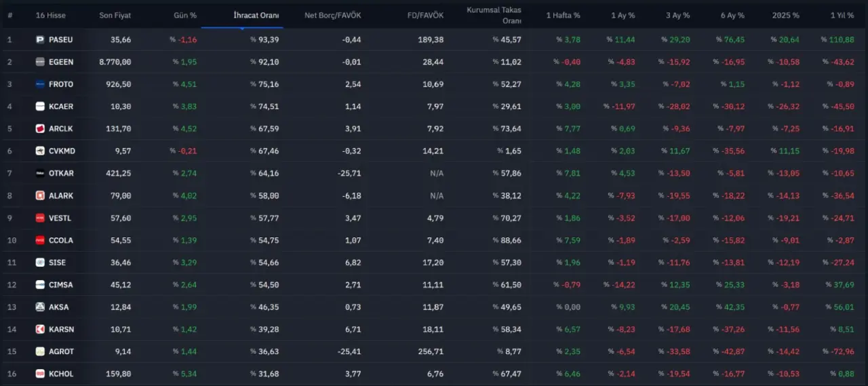Open the ARCLK stock ticker

(61, 129)
